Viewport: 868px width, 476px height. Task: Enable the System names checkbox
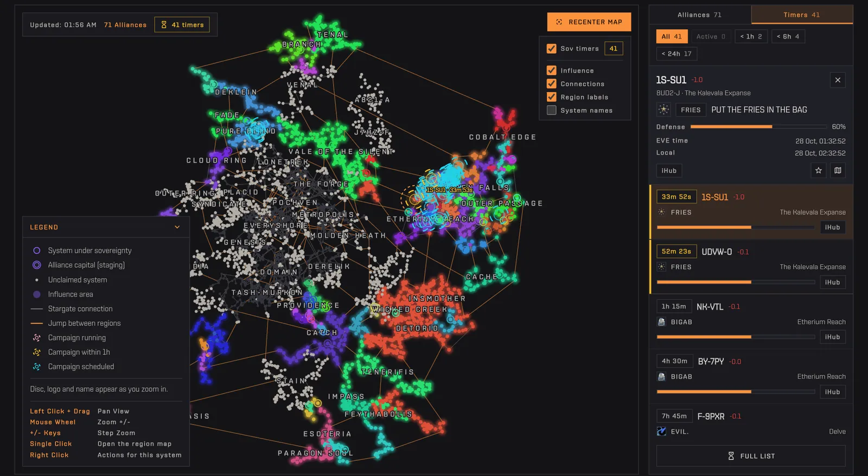[551, 110]
